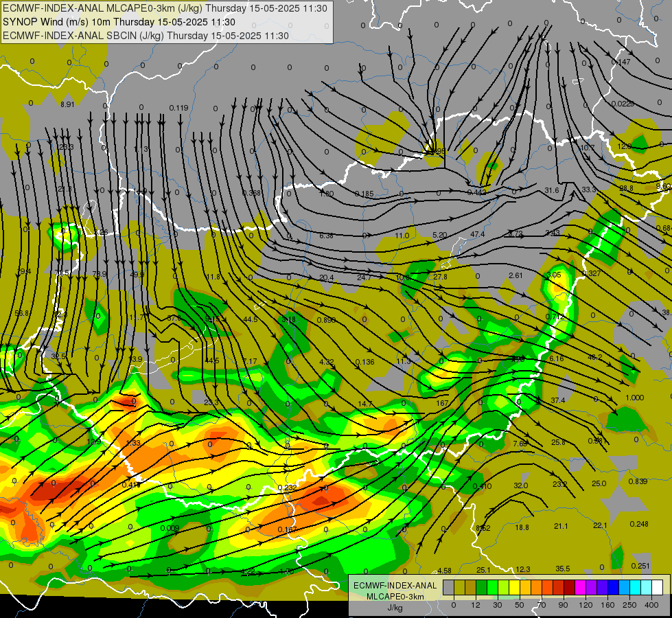
Task: Click the map value '0.136'
Action: (364, 362)
